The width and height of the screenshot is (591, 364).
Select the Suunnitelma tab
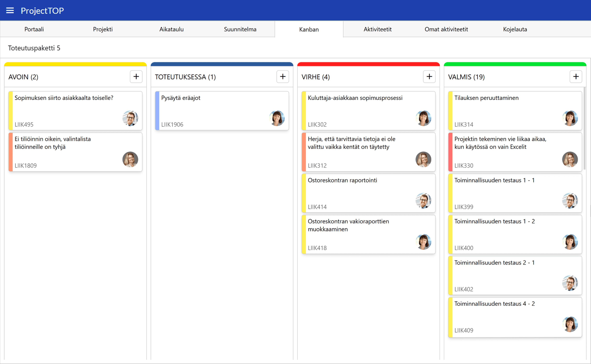[240, 29]
